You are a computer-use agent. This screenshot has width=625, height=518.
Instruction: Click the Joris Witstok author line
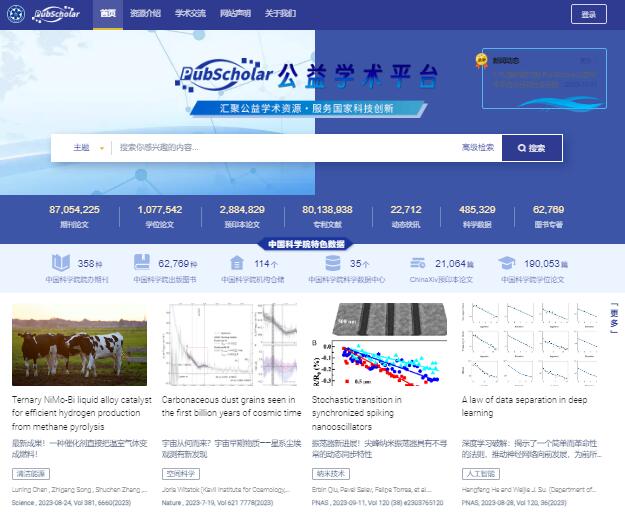point(226,490)
